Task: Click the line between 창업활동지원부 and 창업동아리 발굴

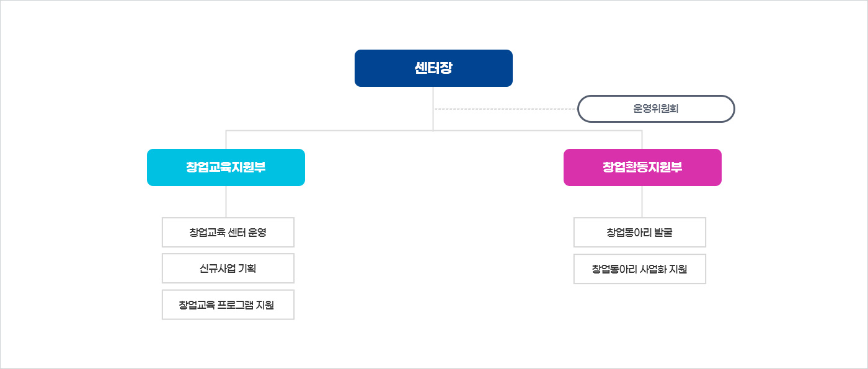Action: click(642, 202)
